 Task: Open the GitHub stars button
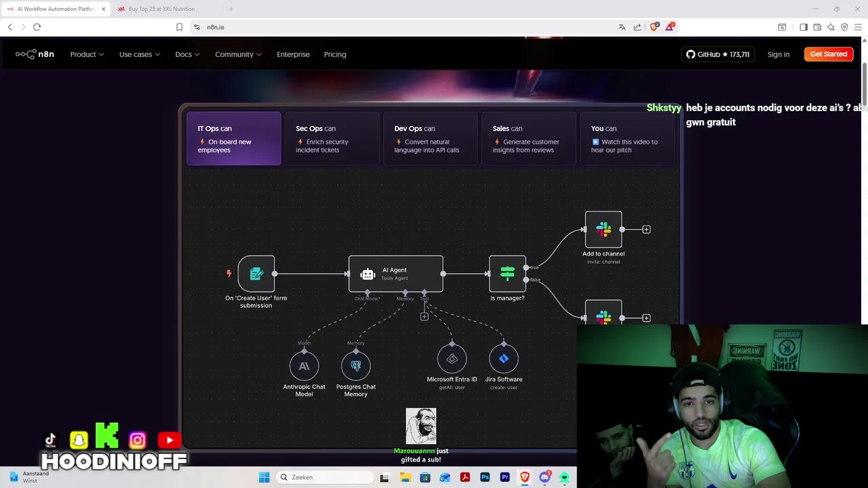tap(718, 54)
